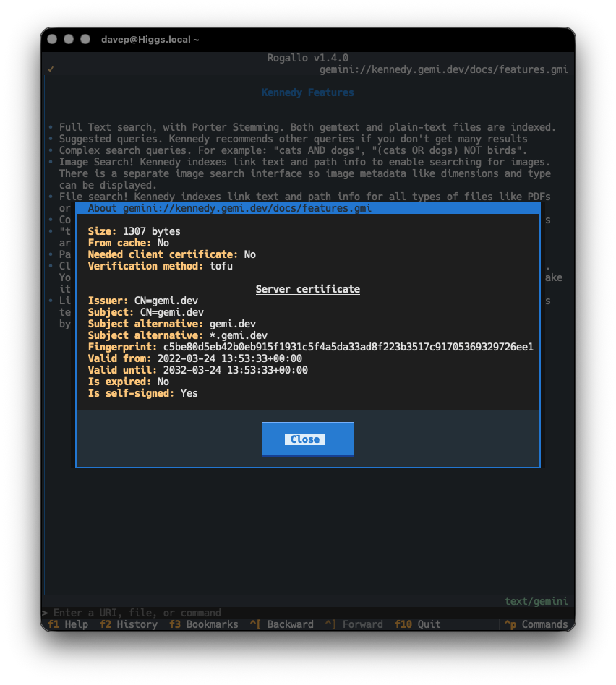Select the 'Subject: CN=gemi.dev' line
Image resolution: width=616 pixels, height=685 pixels.
point(145,312)
